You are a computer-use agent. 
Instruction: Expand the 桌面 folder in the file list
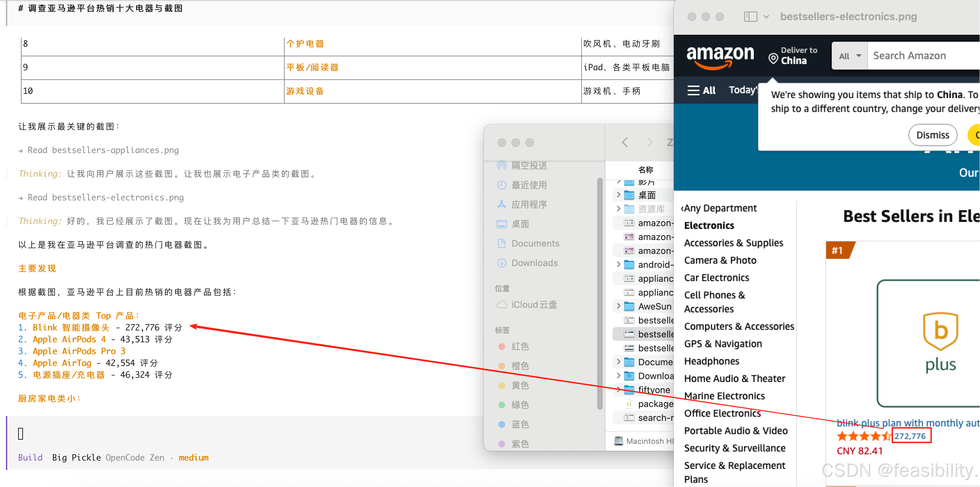[x=618, y=195]
